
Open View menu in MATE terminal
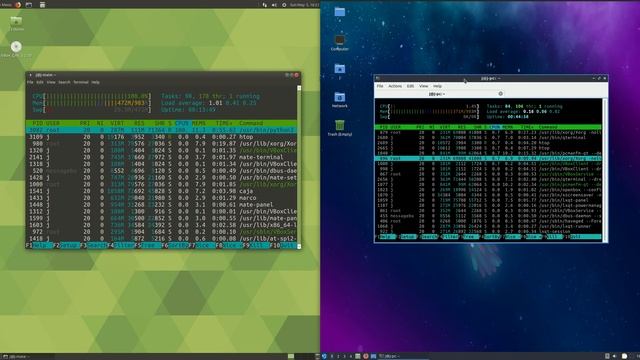click(x=51, y=82)
